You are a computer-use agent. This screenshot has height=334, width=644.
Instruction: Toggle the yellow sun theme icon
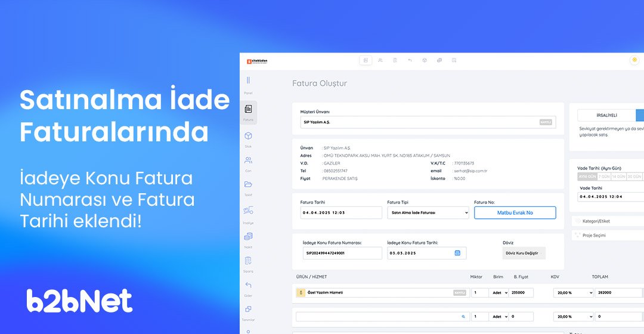click(x=634, y=60)
